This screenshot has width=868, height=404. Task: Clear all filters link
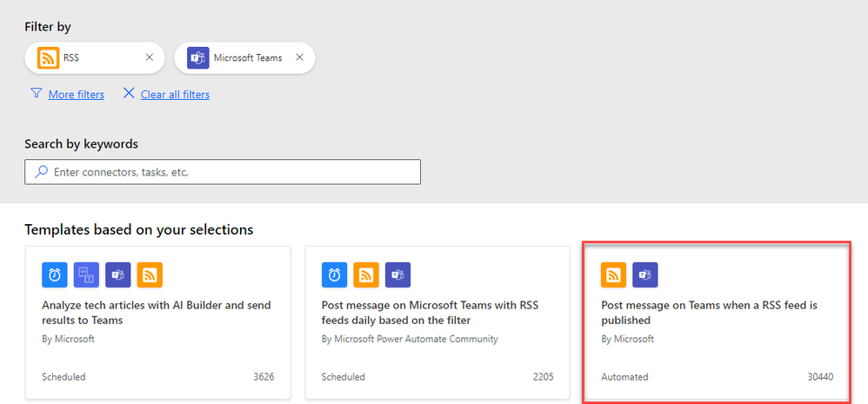175,95
